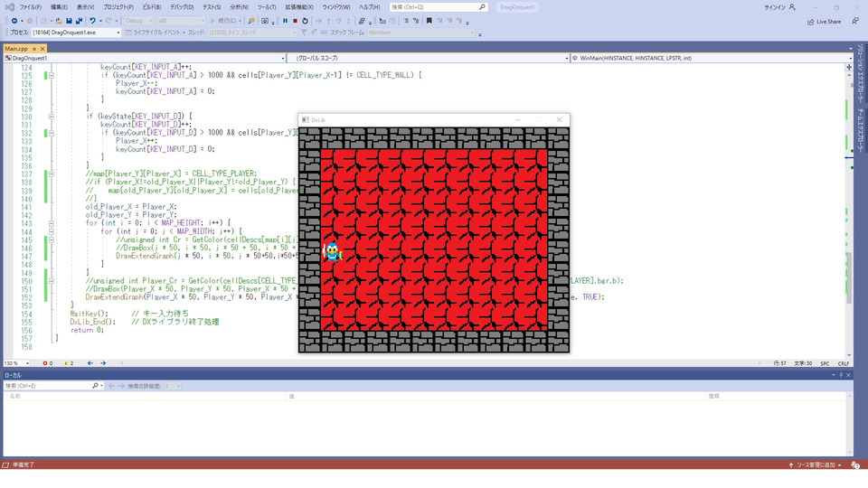Open the ツール(T) menu
868x488 pixels.
pyautogui.click(x=267, y=7)
